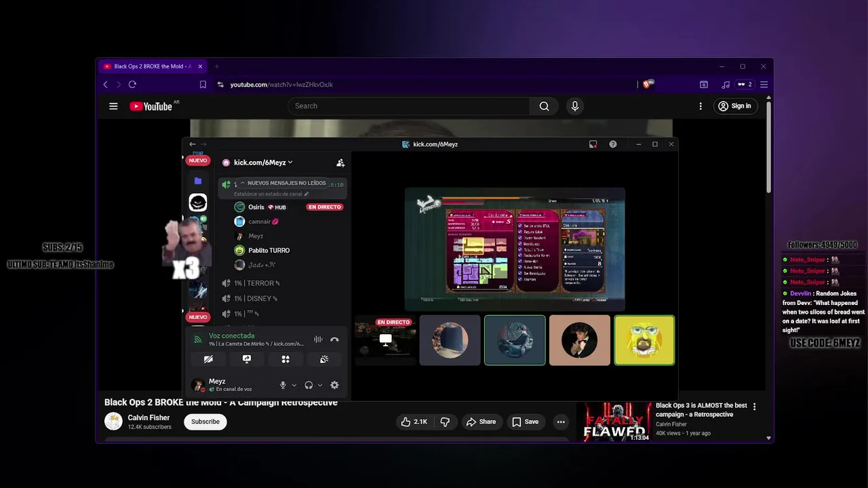
Task: Open the black smiling-face server icon
Action: click(x=198, y=202)
